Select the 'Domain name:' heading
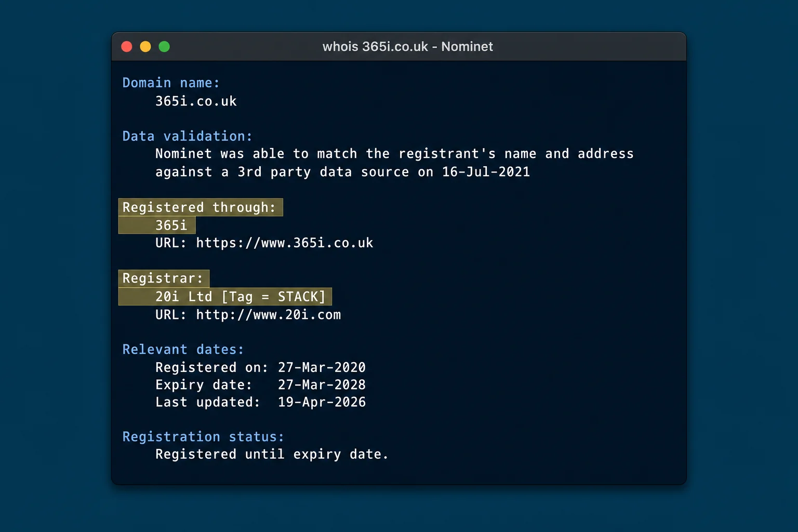Image resolution: width=798 pixels, height=532 pixels. 171,83
